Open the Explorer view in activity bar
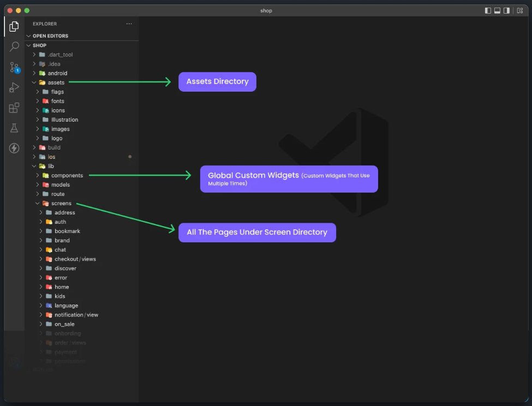 (14, 26)
